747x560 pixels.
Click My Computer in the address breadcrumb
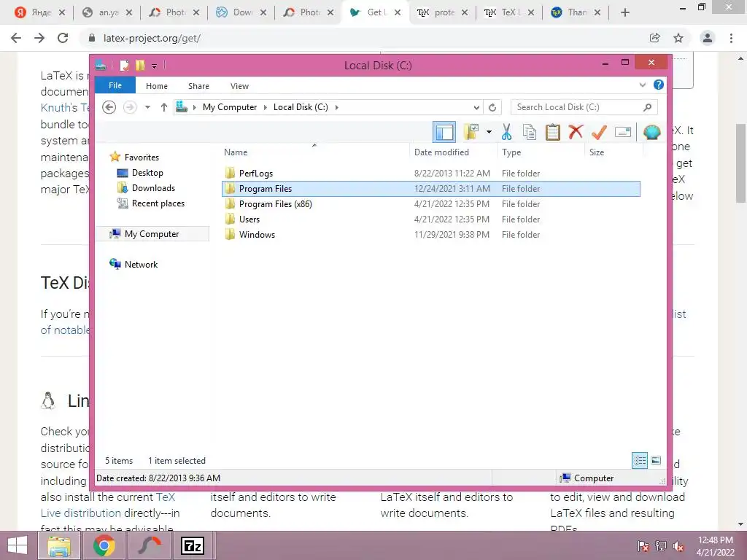tap(230, 107)
